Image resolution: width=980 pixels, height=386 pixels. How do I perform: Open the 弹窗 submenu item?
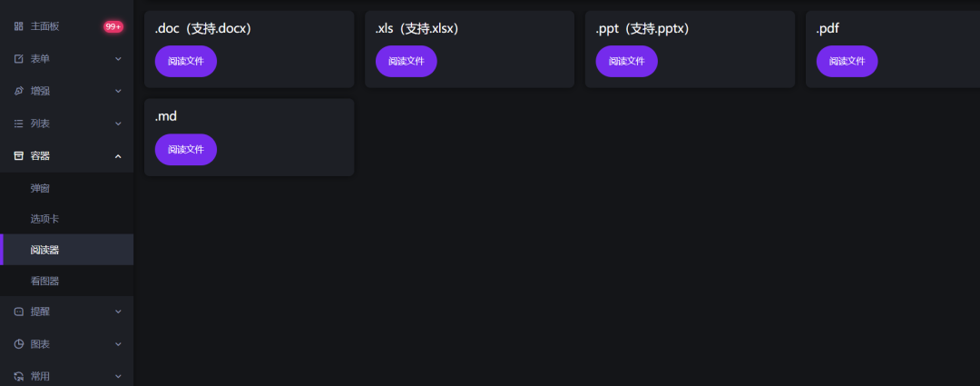(67, 188)
